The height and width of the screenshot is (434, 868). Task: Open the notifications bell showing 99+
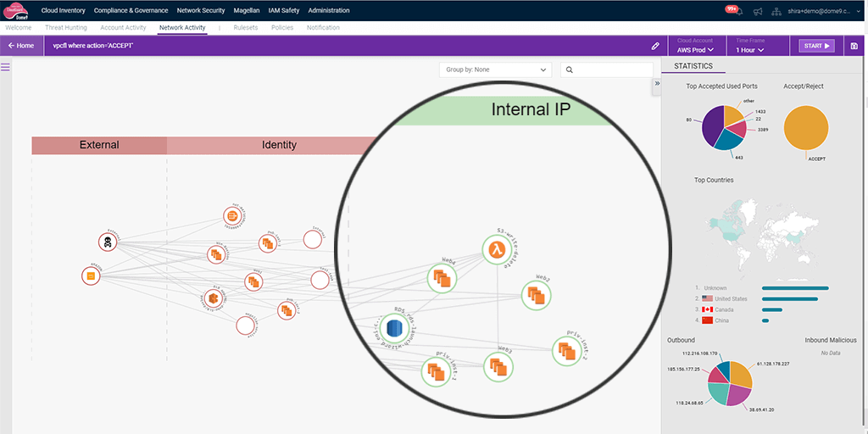[738, 11]
